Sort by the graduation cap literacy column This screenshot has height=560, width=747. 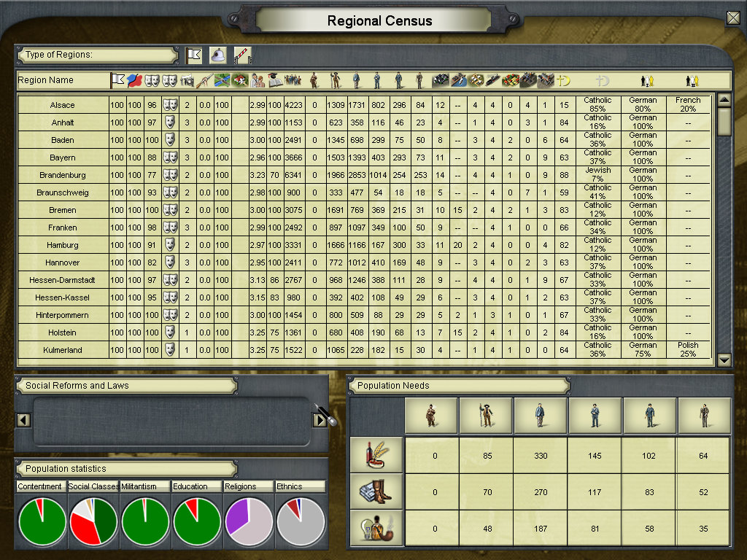point(275,80)
